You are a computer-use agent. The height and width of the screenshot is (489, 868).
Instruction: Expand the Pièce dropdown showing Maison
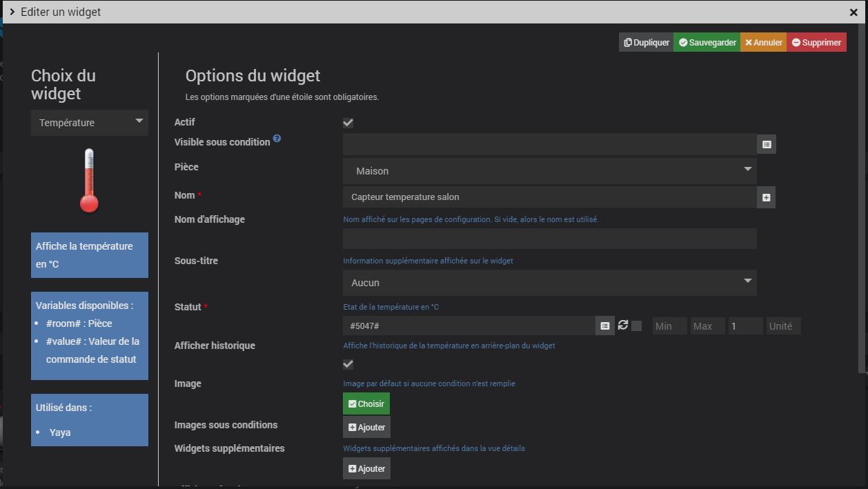coord(549,171)
